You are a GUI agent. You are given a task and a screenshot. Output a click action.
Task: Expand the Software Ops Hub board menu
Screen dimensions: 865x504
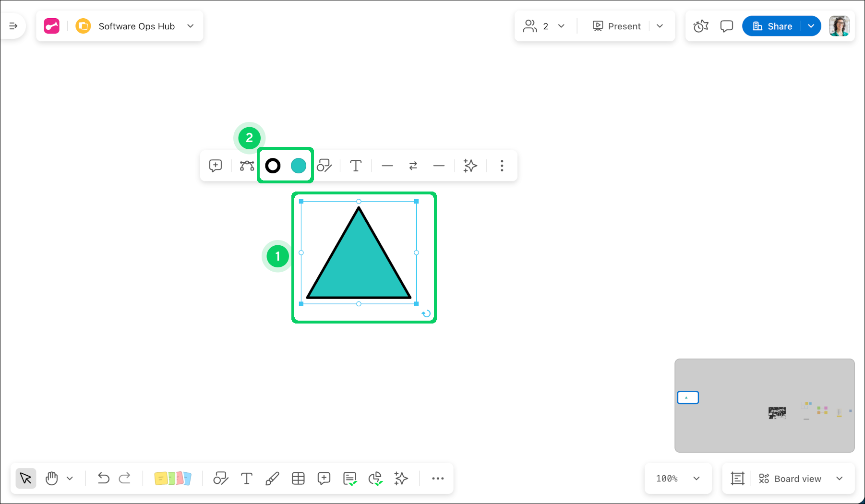(x=190, y=26)
